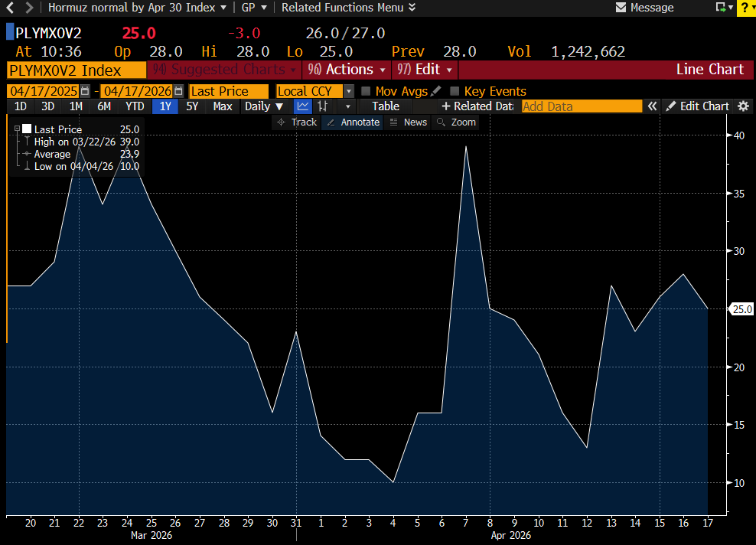
Task: Activate the Annotate tool
Action: (x=353, y=122)
